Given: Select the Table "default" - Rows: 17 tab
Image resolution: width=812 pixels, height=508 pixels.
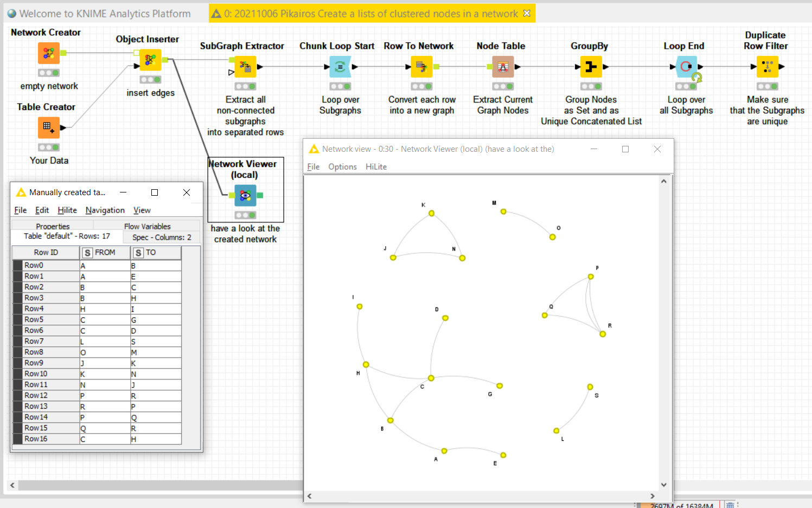Looking at the screenshot, I should click(x=67, y=236).
